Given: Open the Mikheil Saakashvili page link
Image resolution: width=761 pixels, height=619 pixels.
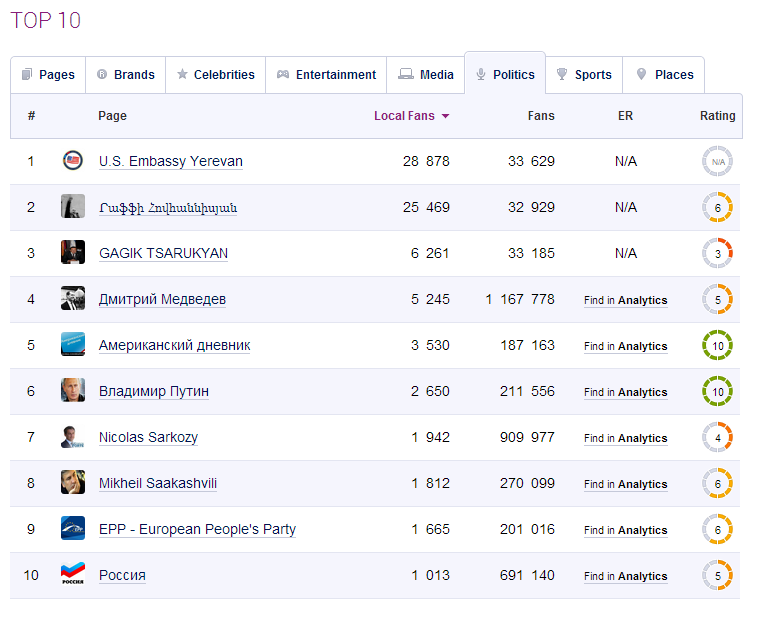Looking at the screenshot, I should click(x=158, y=484).
